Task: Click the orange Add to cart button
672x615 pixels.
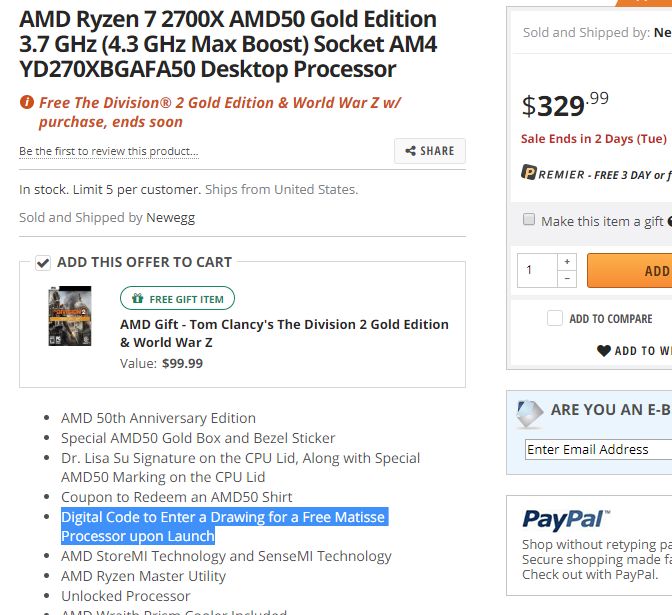Action: (x=630, y=270)
